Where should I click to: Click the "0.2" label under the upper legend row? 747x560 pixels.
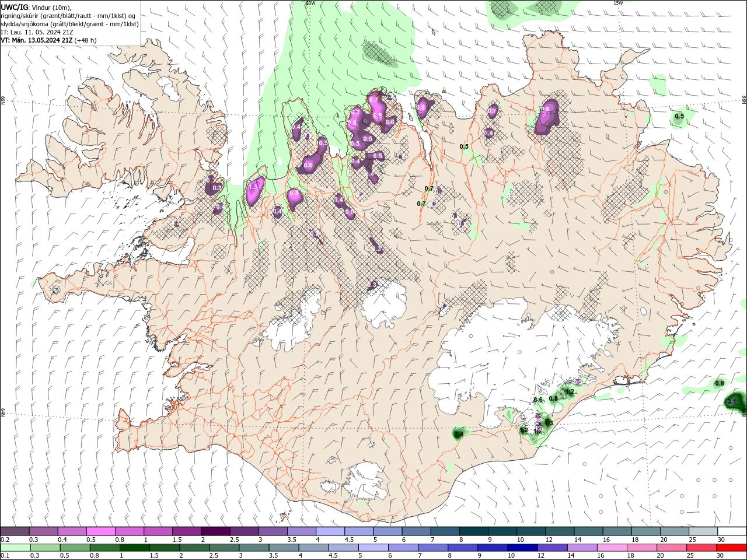pos(5,540)
